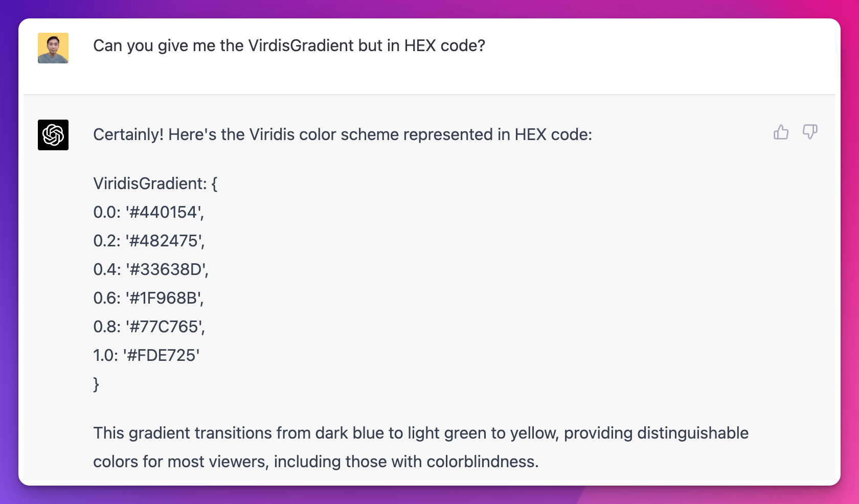The width and height of the screenshot is (859, 504).
Task: Select the '#33638D' gradient stop line
Action: click(x=151, y=269)
